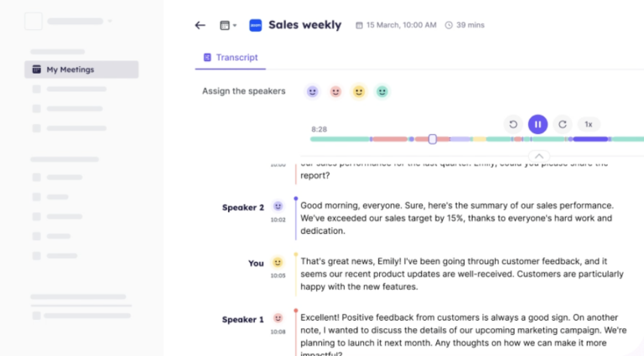Click the You speaker avatar icon
The height and width of the screenshot is (356, 644).
click(278, 262)
